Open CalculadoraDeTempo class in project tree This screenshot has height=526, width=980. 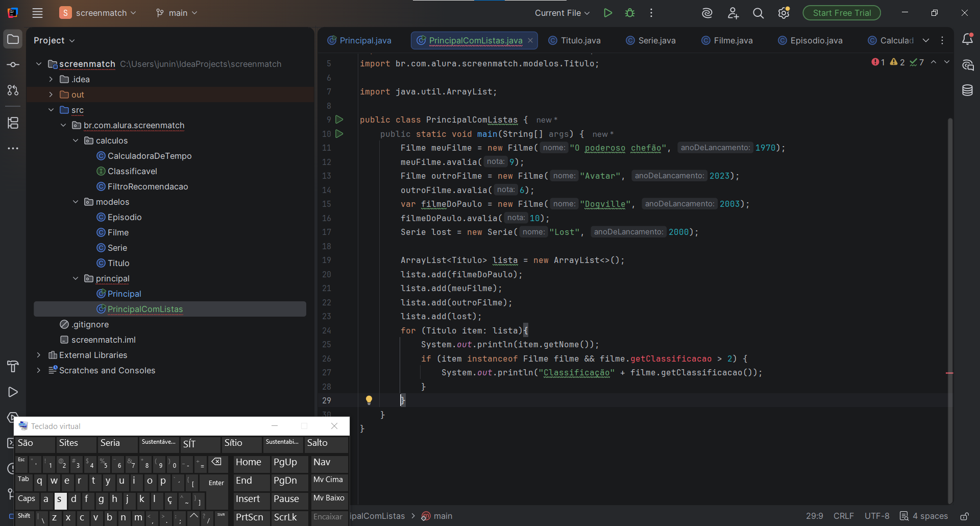click(x=149, y=156)
